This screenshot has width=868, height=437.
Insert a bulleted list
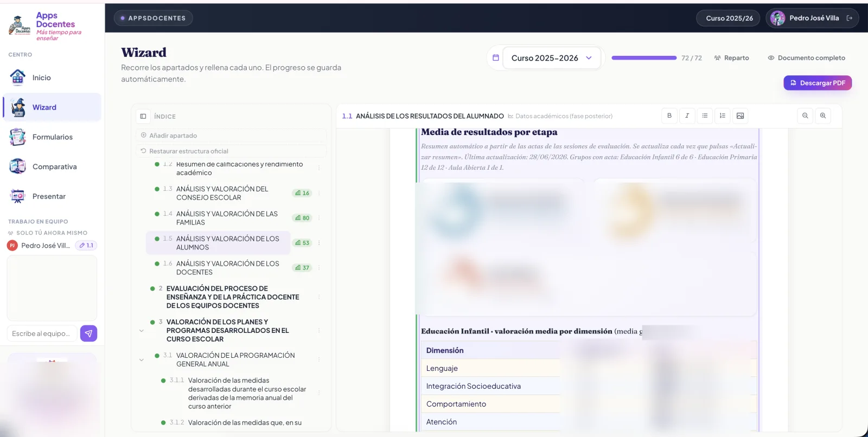point(705,115)
